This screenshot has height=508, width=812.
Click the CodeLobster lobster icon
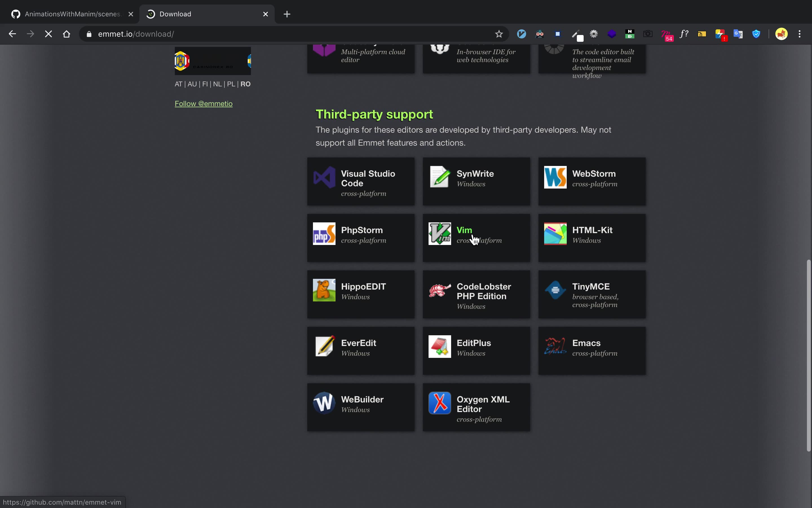click(x=440, y=290)
